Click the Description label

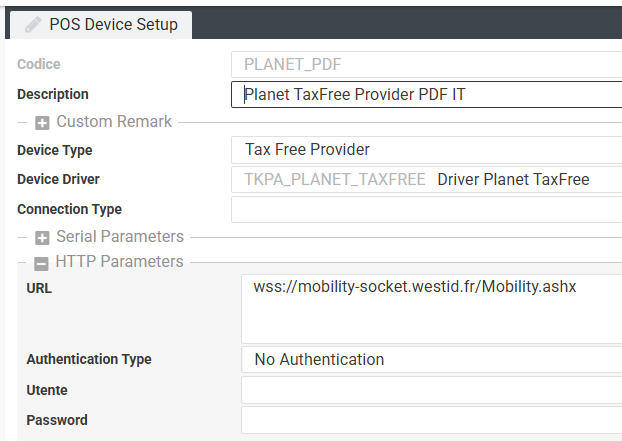tap(53, 94)
